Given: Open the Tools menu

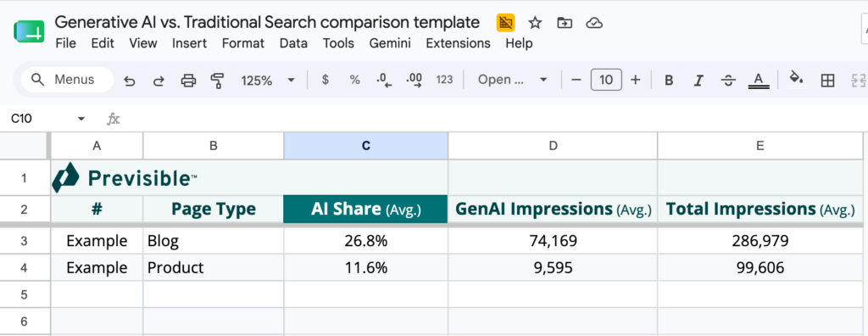Looking at the screenshot, I should pos(338,43).
